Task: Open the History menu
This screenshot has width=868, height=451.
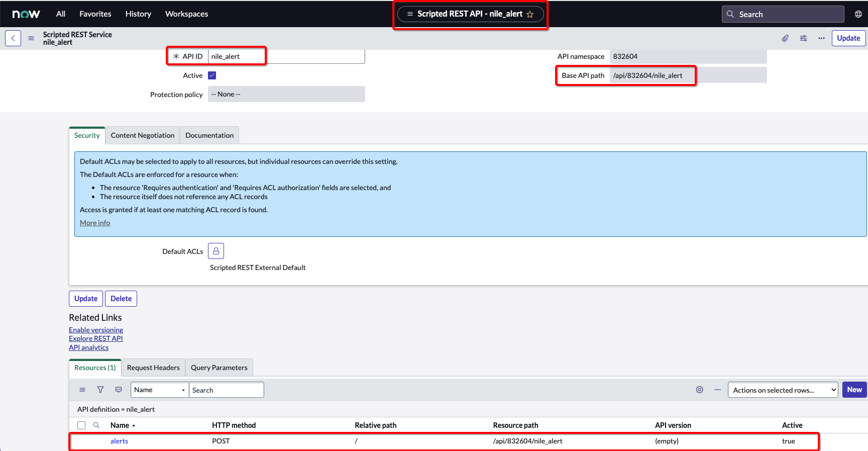Action: pyautogui.click(x=138, y=14)
